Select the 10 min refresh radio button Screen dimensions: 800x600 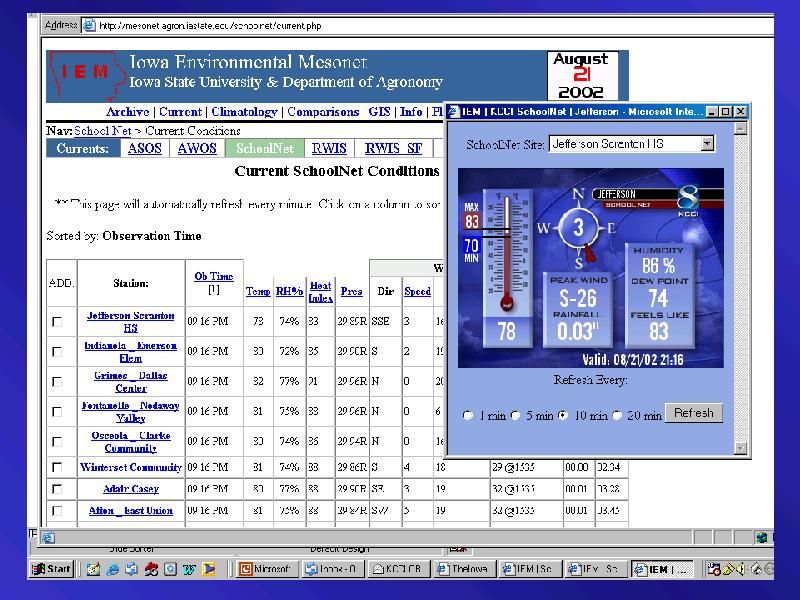563,415
